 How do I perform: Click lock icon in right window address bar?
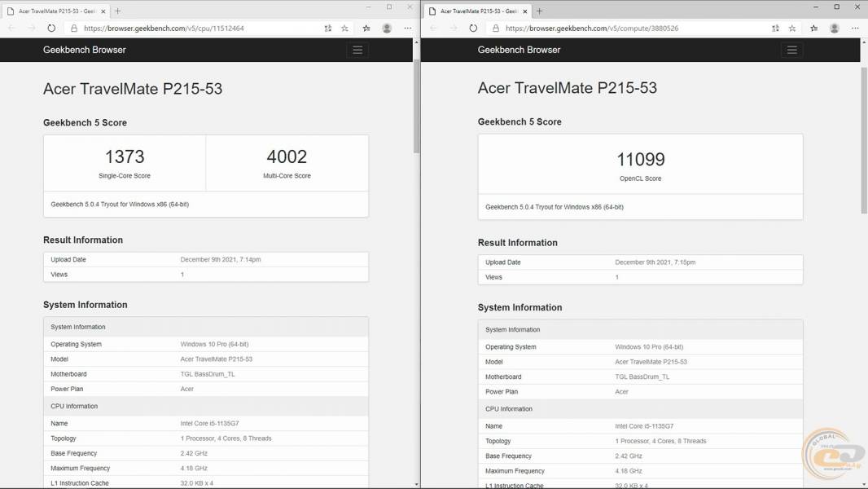tap(495, 29)
